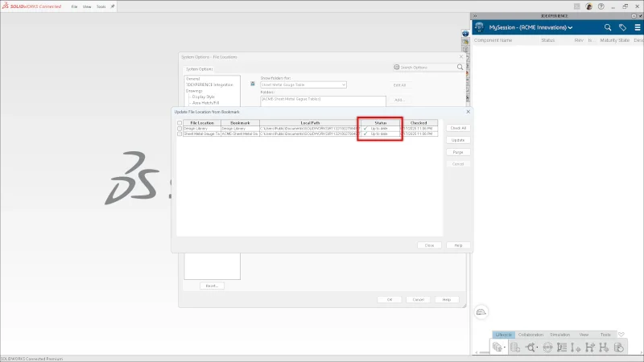Click Close in Update File Location dialog
644x362 pixels.
(429, 245)
